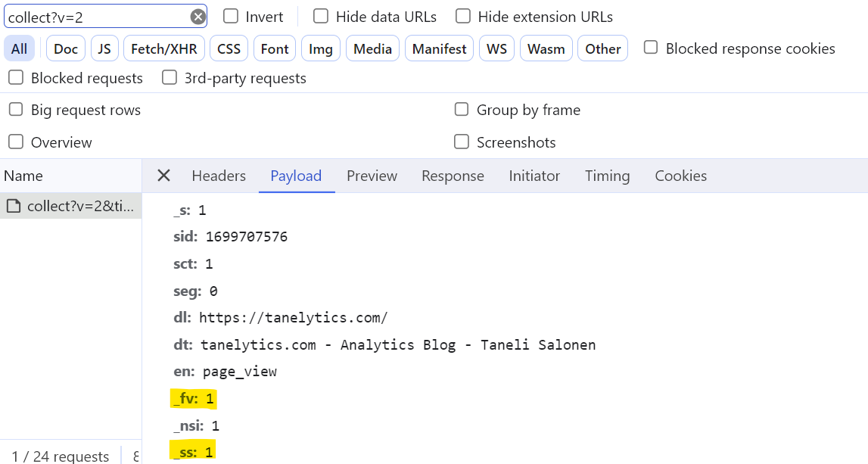This screenshot has width=868, height=464.
Task: Click the 1 / 24 requests status text
Action: tap(61, 456)
